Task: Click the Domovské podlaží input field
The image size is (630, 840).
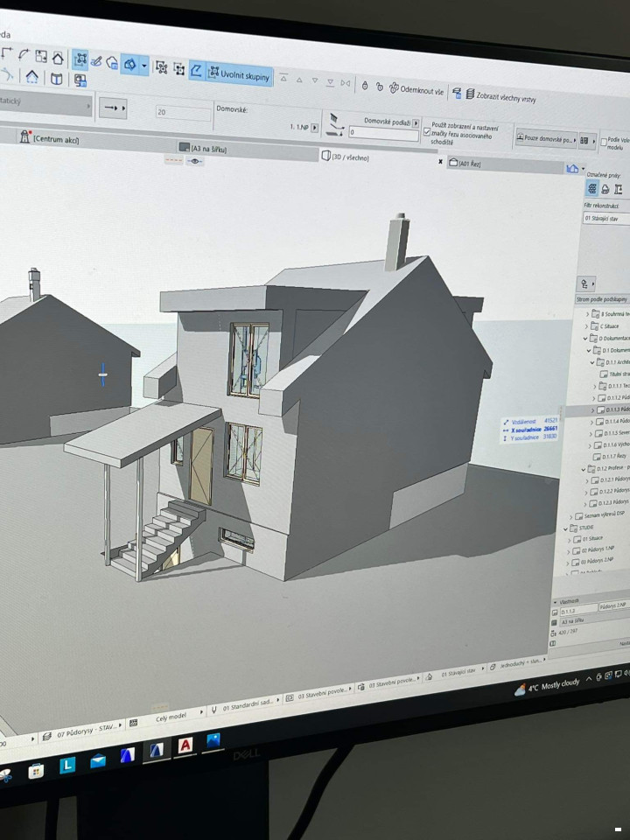Action: point(383,133)
